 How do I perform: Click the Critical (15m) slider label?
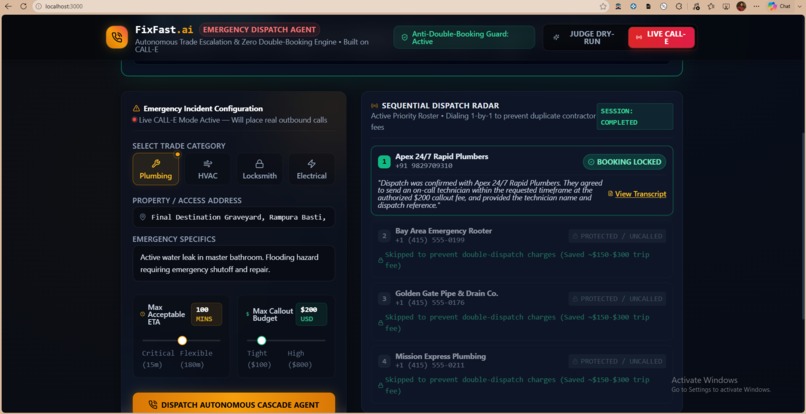(159, 359)
